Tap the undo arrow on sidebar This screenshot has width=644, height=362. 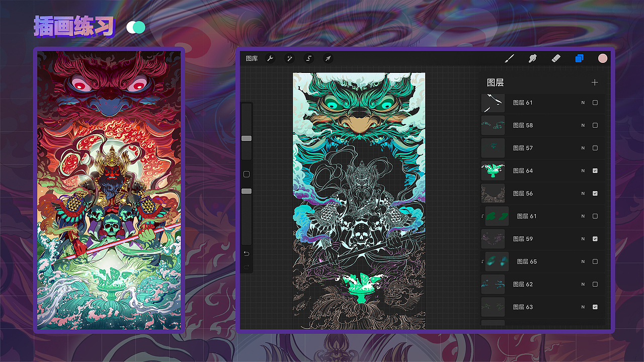[x=247, y=253]
